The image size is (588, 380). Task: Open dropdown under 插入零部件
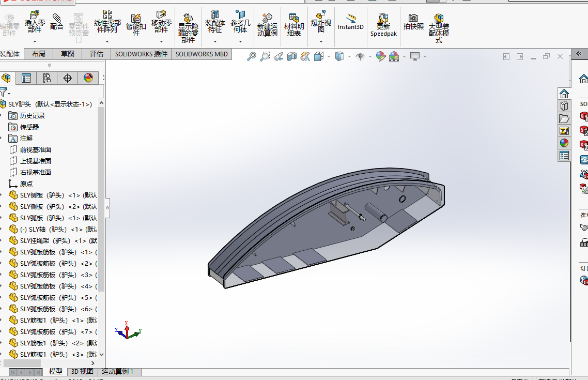pyautogui.click(x=35, y=42)
